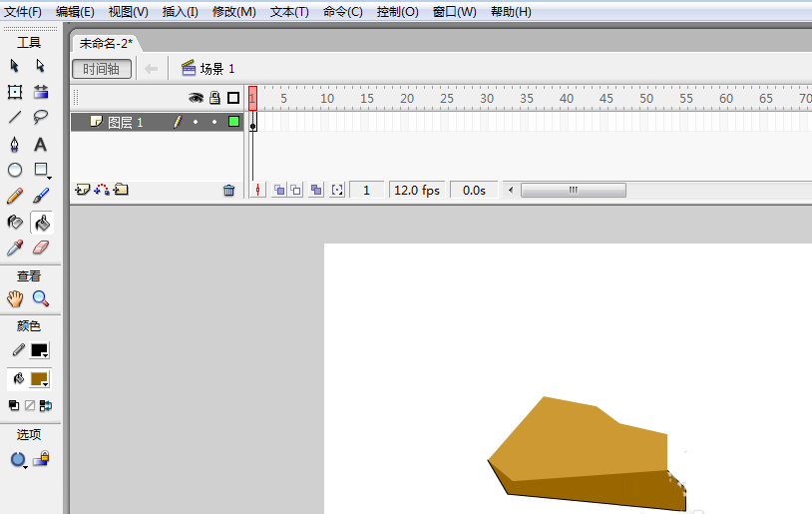Select the Lasso tool
This screenshot has height=514, width=812.
[x=40, y=118]
